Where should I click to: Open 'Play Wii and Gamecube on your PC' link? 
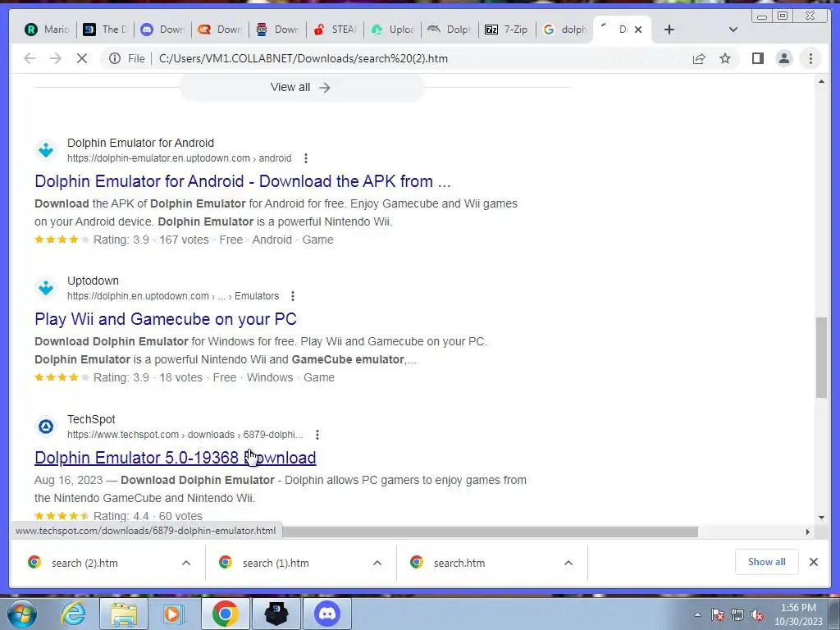click(x=166, y=319)
